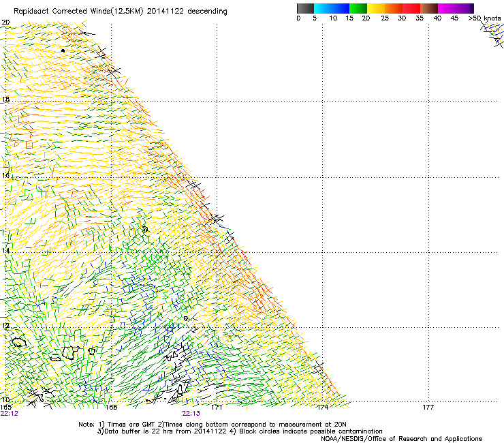
Task: Click the 'Data buffer is 22 hrs' note line
Action: coord(240,431)
